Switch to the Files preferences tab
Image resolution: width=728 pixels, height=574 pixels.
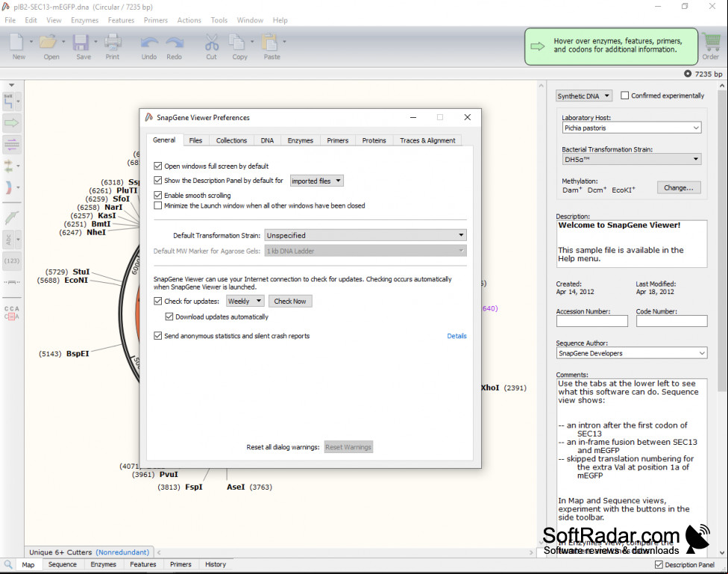coord(195,140)
